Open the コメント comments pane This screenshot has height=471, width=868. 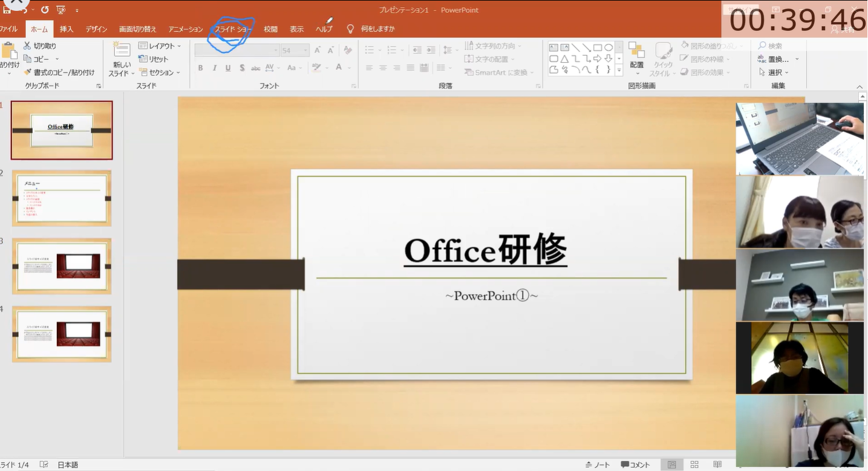(636, 464)
